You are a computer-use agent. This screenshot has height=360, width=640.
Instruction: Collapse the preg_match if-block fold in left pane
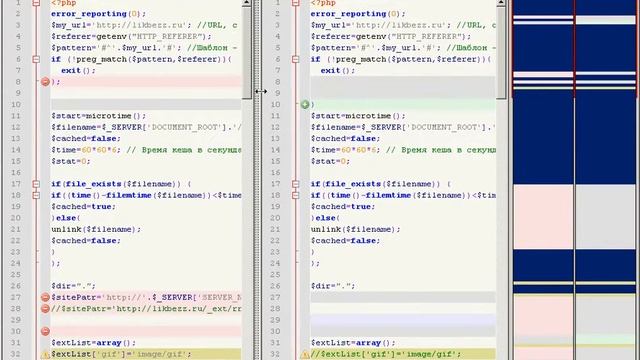pos(36,59)
